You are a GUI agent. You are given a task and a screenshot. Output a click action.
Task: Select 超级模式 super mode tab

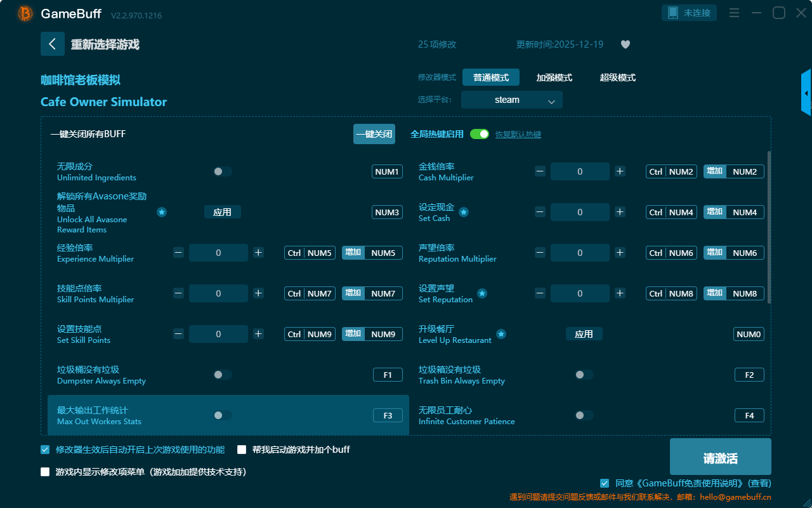point(617,77)
